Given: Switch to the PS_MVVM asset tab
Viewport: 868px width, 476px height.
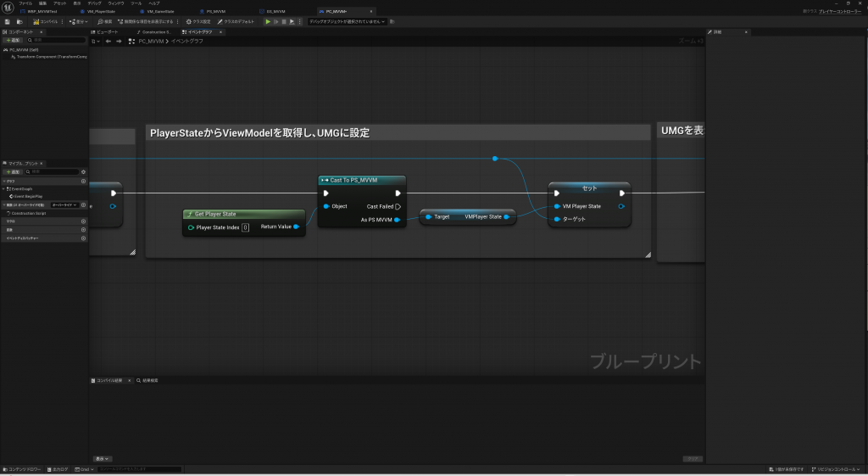Looking at the screenshot, I should pos(216,11).
